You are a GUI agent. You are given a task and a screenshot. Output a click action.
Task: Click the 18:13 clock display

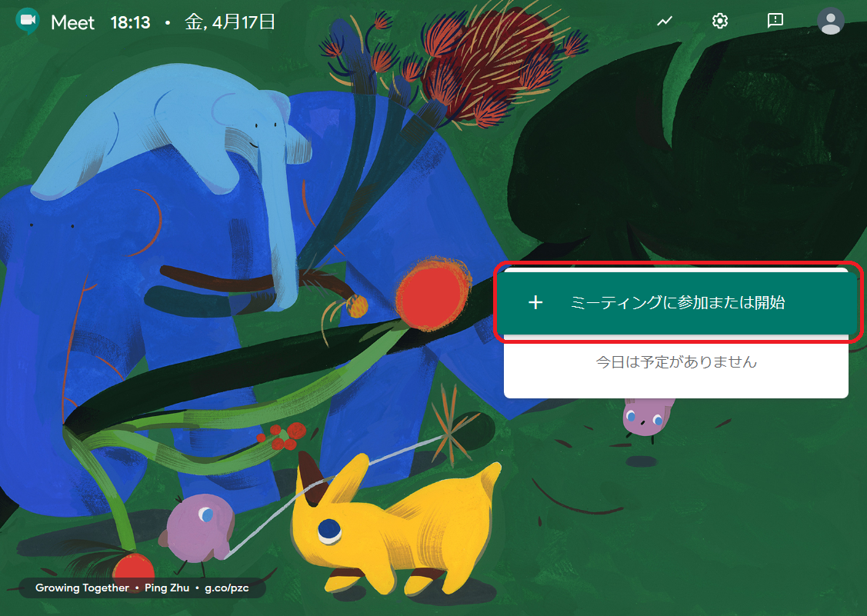tap(130, 22)
